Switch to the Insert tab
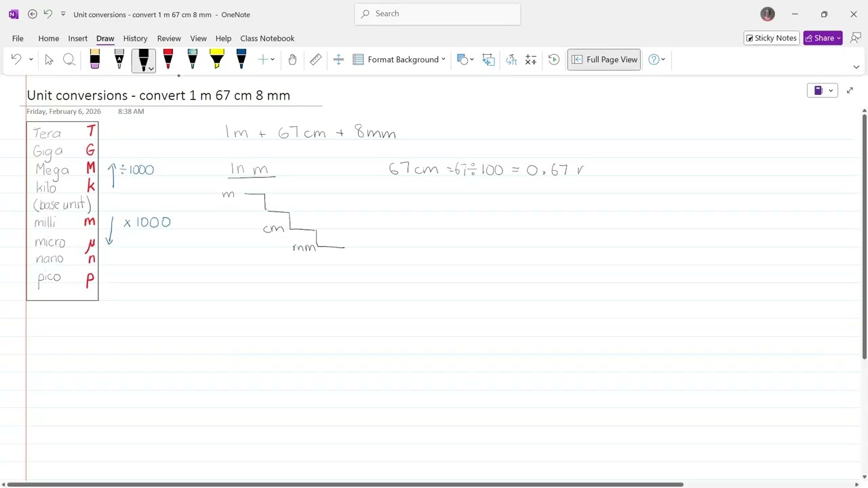The width and height of the screenshot is (868, 488). pyautogui.click(x=78, y=39)
